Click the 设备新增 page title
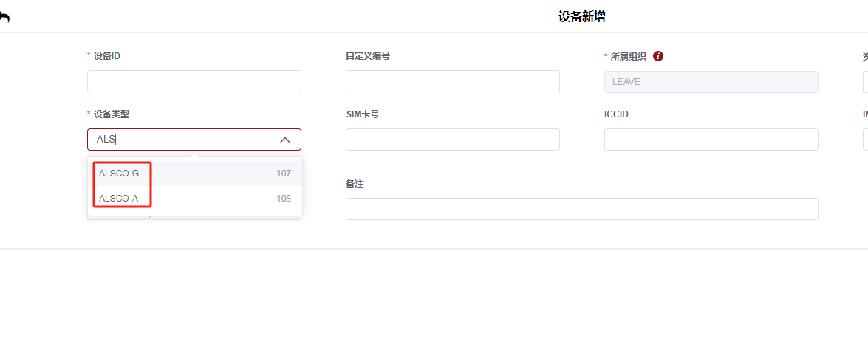Screen dimensions: 868x350 [x=581, y=16]
